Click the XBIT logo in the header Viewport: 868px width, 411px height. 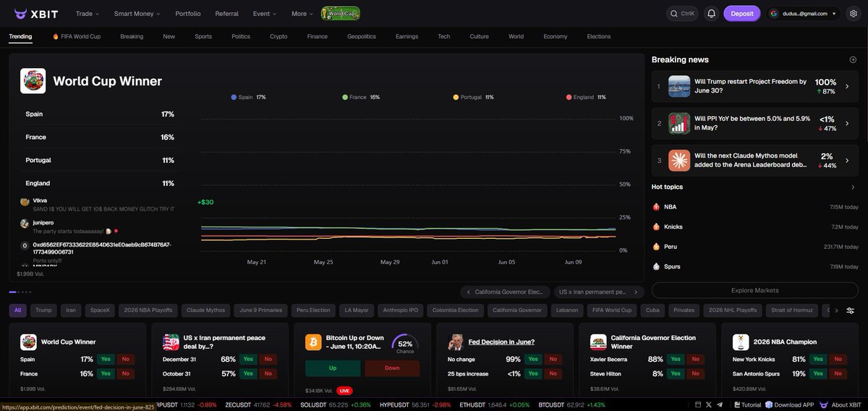tap(37, 13)
